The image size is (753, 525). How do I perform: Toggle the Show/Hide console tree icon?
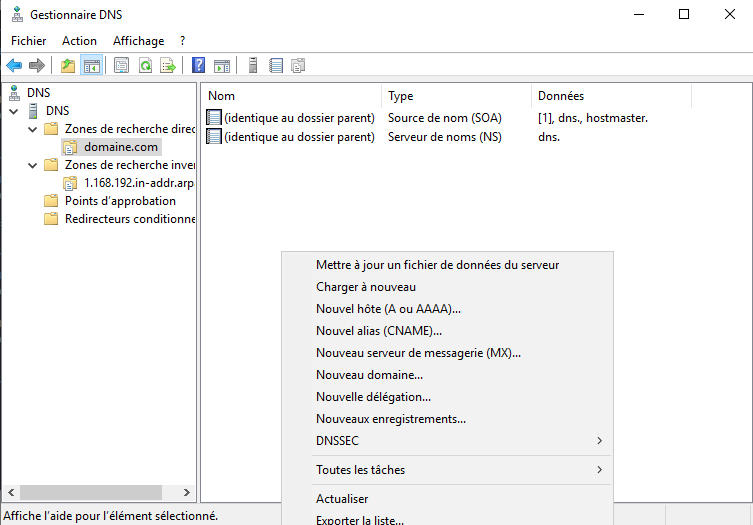click(x=92, y=65)
